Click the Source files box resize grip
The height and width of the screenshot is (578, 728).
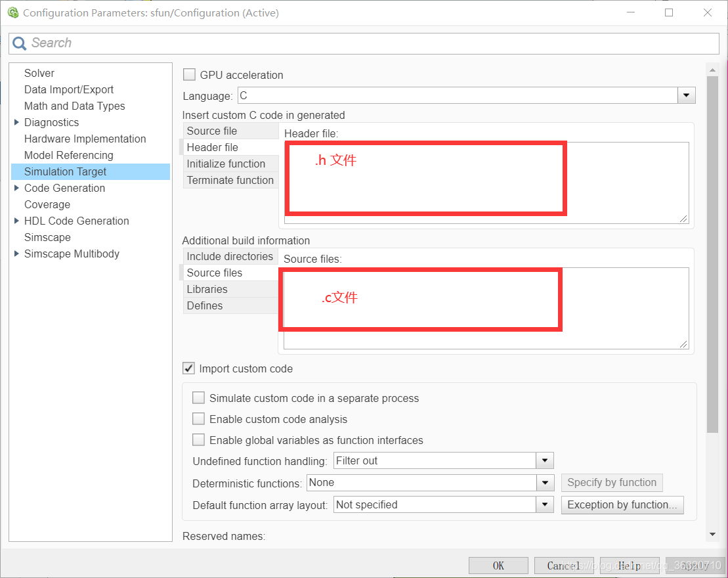(x=683, y=344)
